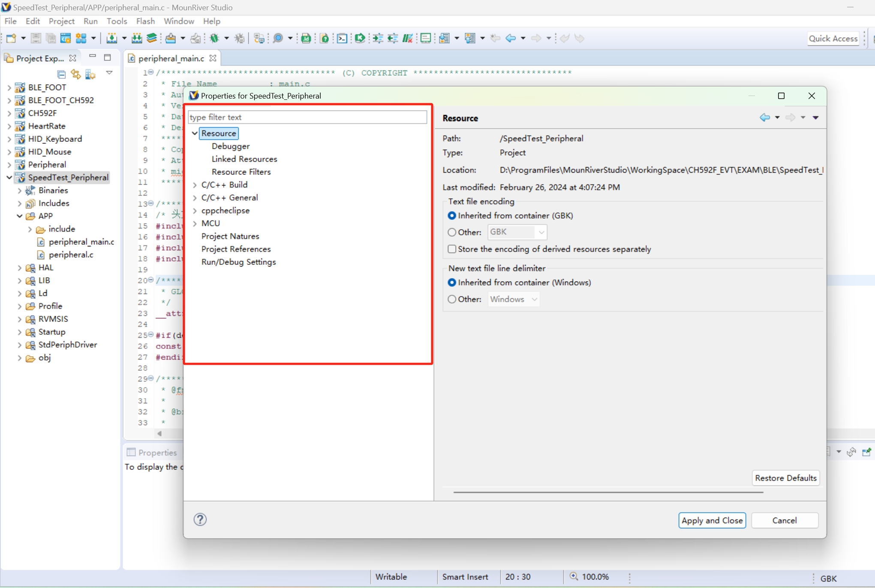Collapse the APP folder in Project Explorer
875x588 pixels.
click(x=19, y=216)
